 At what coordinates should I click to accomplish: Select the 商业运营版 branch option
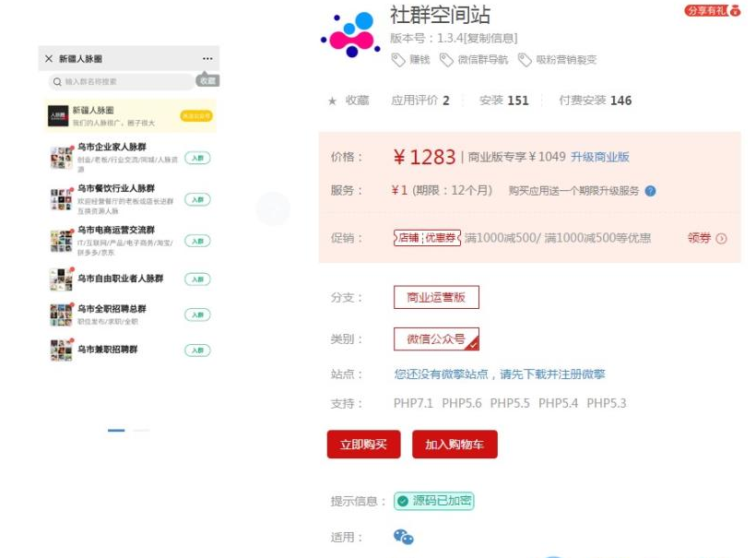click(436, 297)
